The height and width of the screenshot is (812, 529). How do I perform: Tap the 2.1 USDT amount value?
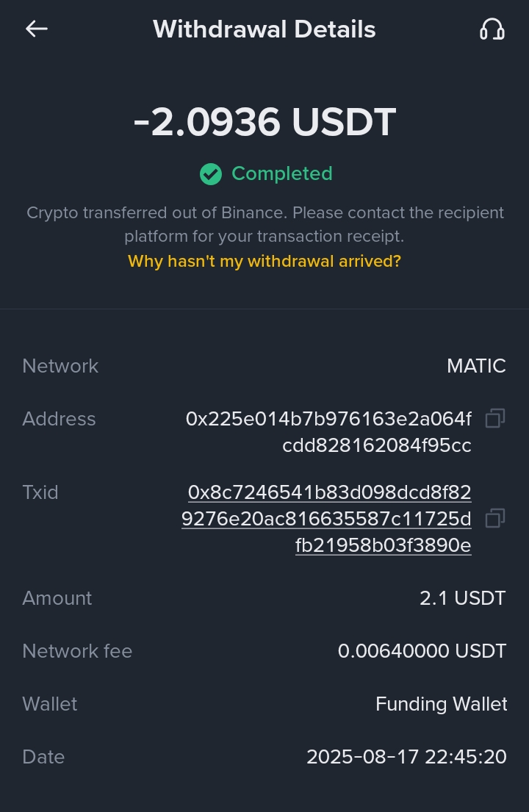tap(463, 598)
